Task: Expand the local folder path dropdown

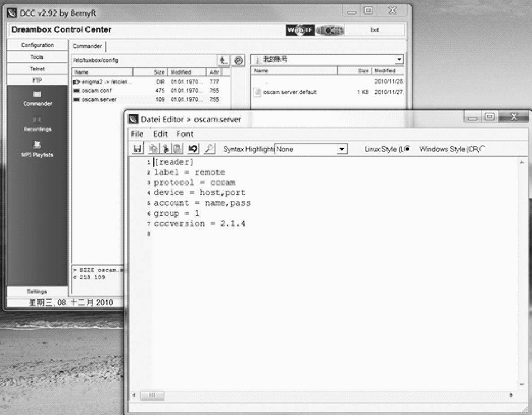Action: pyautogui.click(x=399, y=60)
